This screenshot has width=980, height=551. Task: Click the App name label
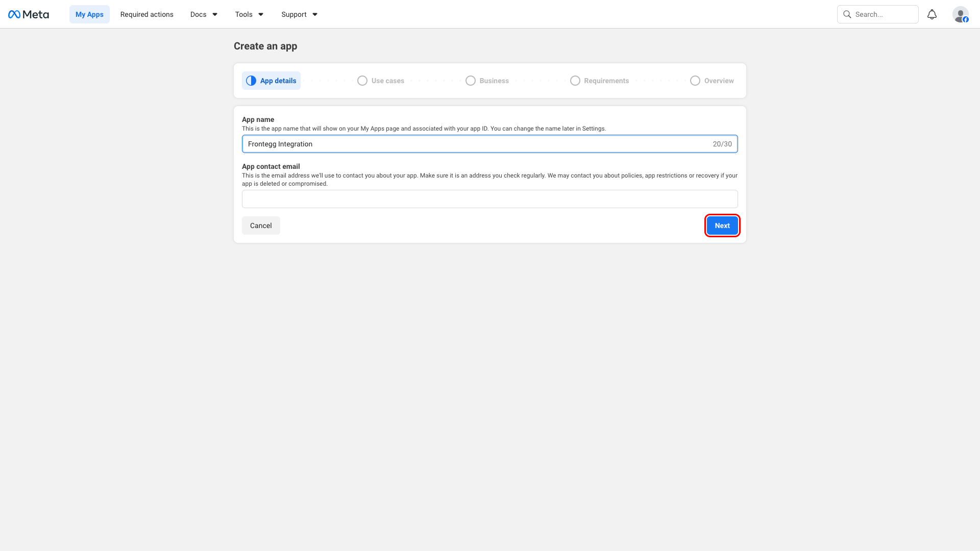click(258, 119)
